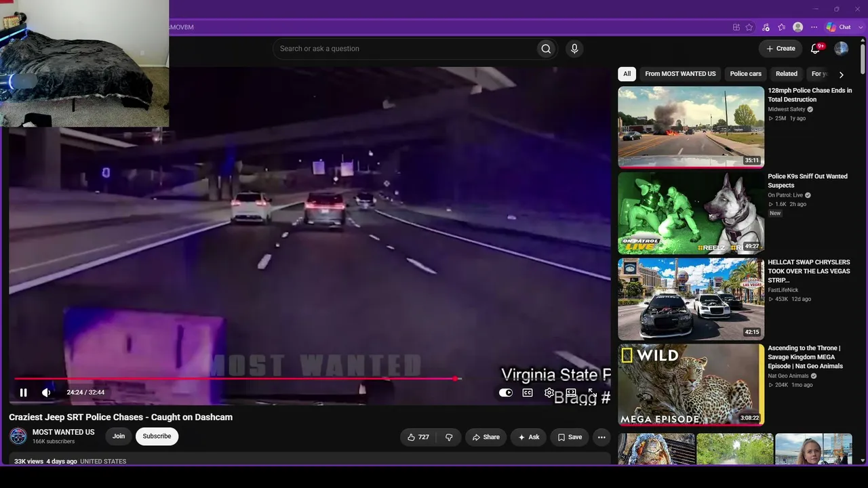Pause the video with the pause button
The image size is (868, 488).
tap(24, 392)
